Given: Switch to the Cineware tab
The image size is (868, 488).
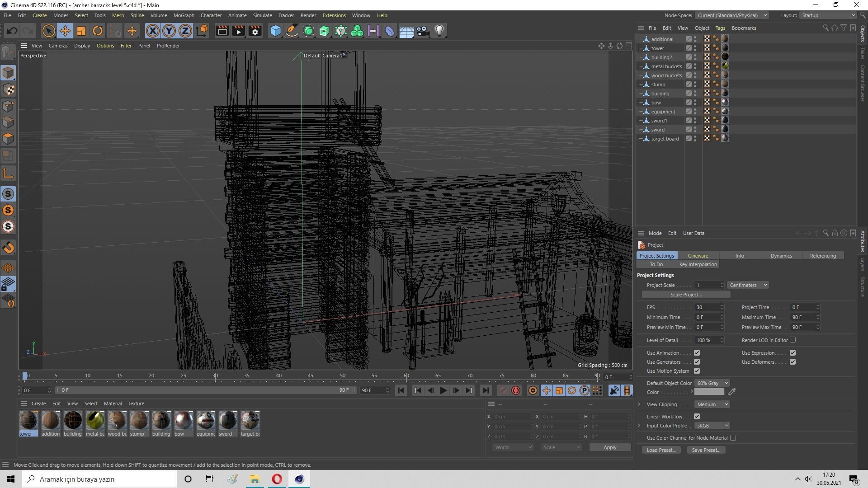Looking at the screenshot, I should [x=698, y=256].
